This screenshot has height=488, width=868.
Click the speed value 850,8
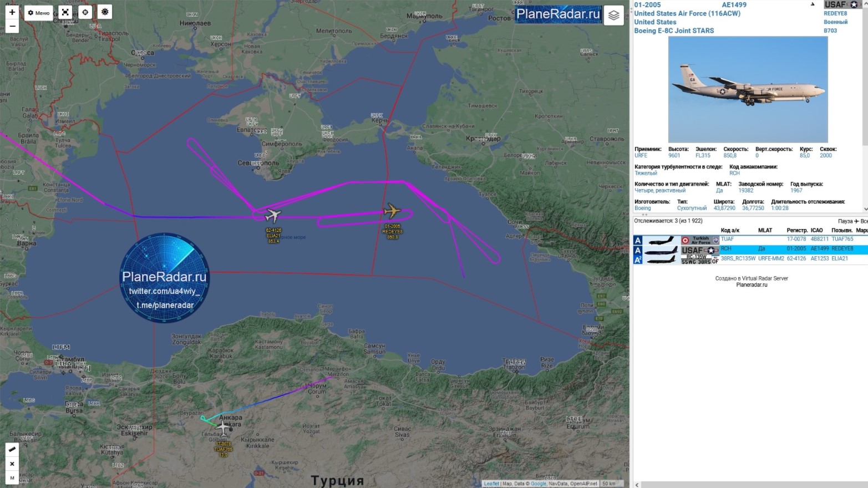pyautogui.click(x=730, y=156)
